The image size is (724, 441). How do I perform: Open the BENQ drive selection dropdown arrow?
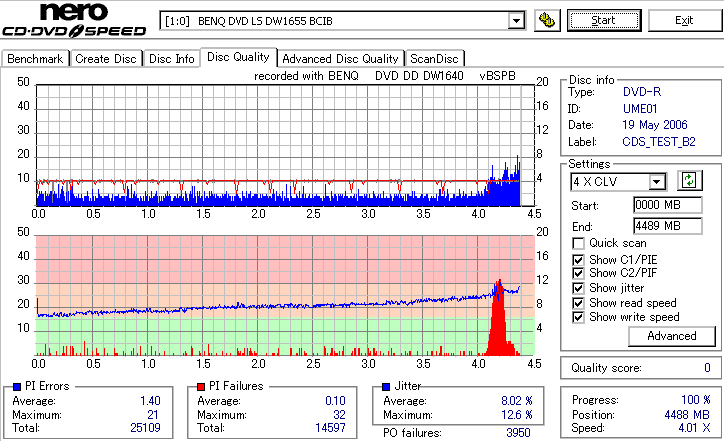click(x=516, y=21)
